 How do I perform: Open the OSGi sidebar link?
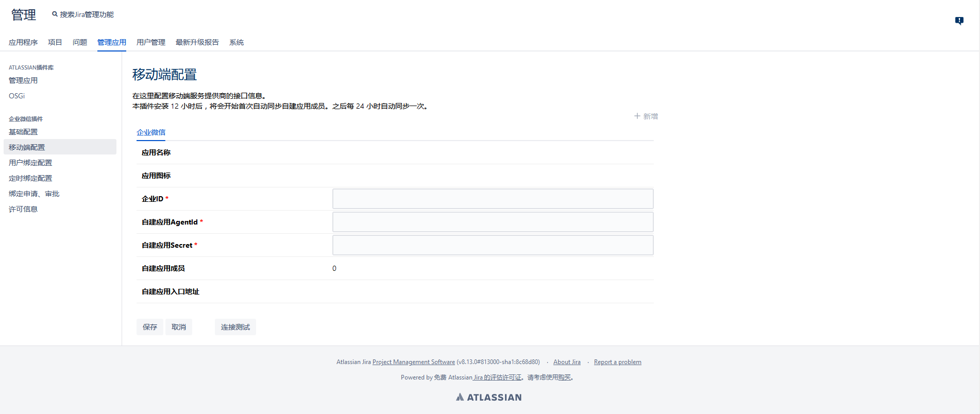tap(16, 96)
